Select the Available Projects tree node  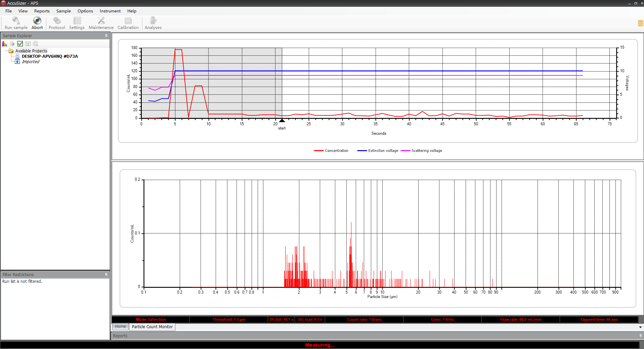click(x=31, y=51)
